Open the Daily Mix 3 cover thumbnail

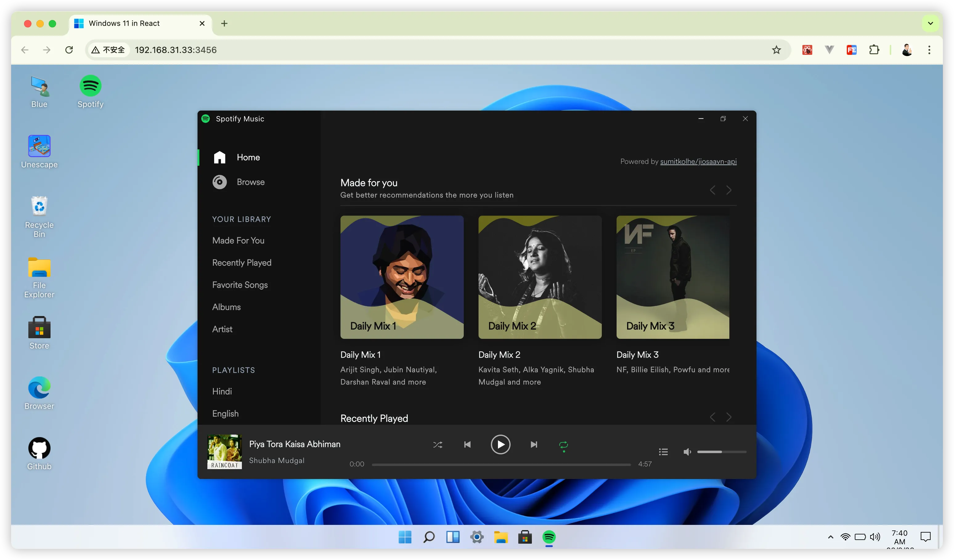(673, 277)
